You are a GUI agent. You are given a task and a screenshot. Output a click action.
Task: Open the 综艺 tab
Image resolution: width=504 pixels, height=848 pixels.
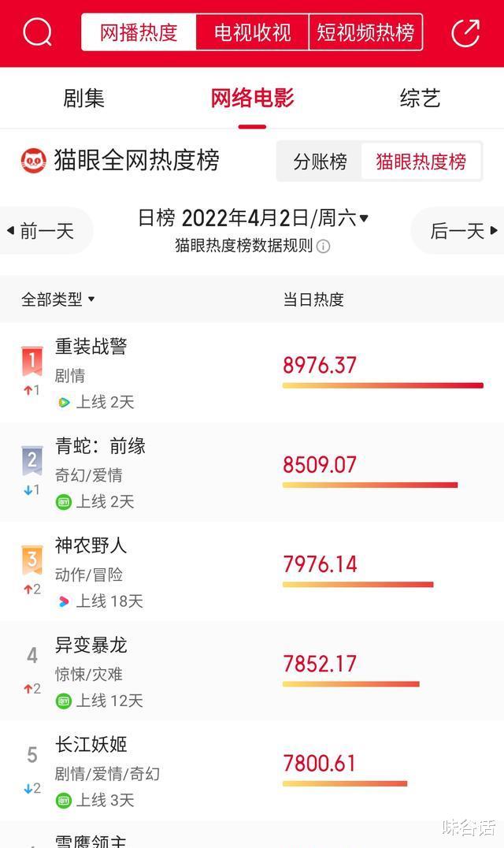pos(420,99)
